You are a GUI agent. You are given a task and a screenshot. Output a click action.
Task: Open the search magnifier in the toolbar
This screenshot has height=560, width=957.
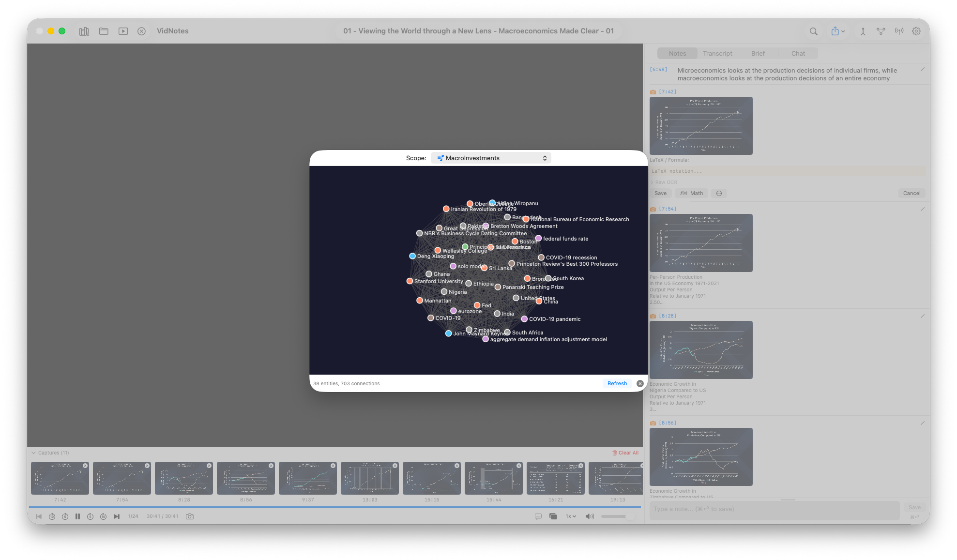tap(813, 31)
